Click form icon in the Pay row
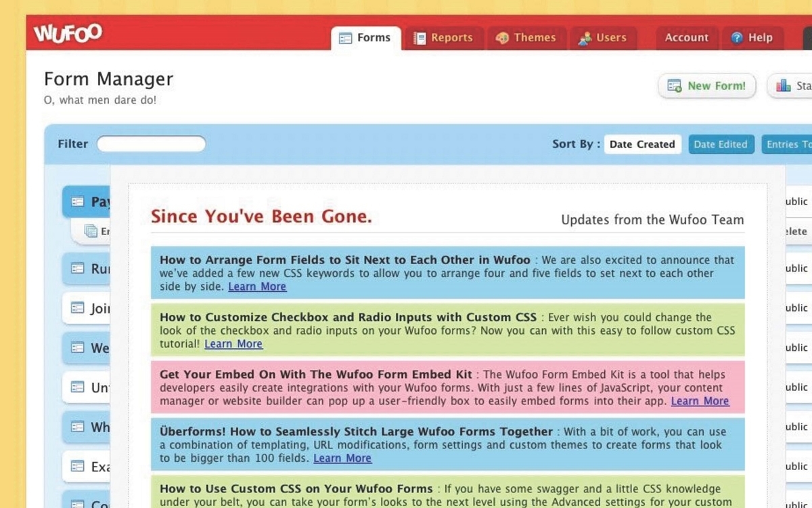The height and width of the screenshot is (508, 812). [78, 201]
